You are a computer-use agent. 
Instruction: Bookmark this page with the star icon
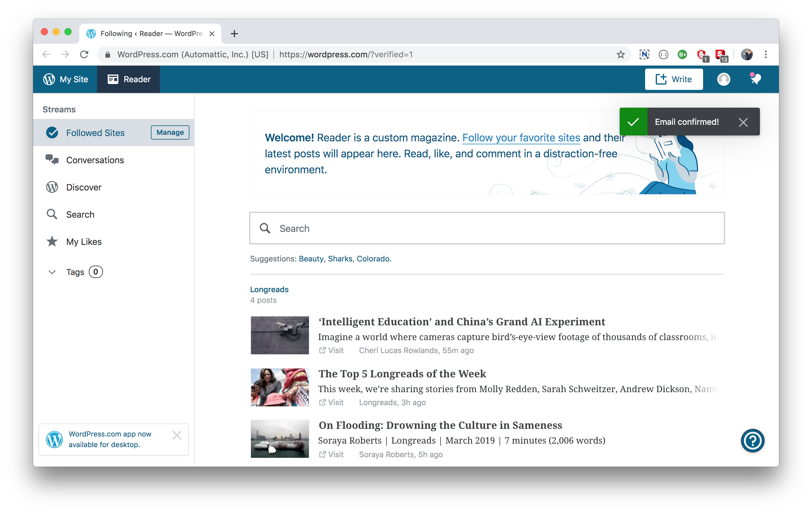point(621,54)
